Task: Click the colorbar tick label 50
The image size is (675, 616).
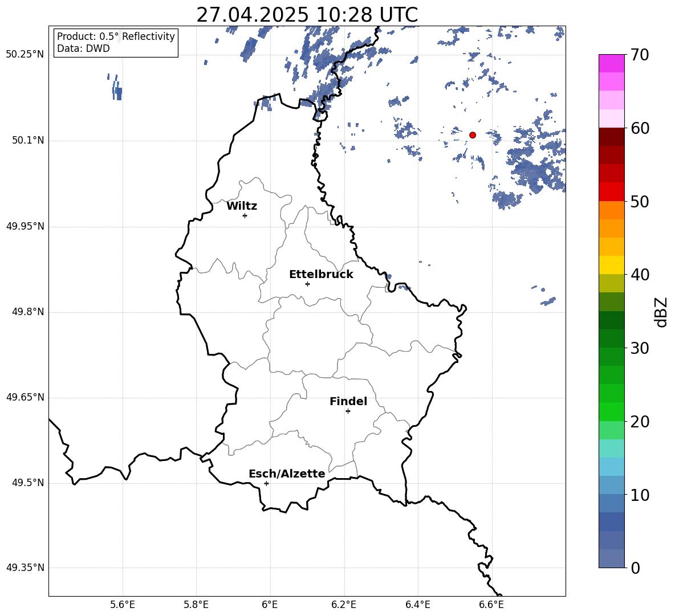Action: click(x=640, y=202)
